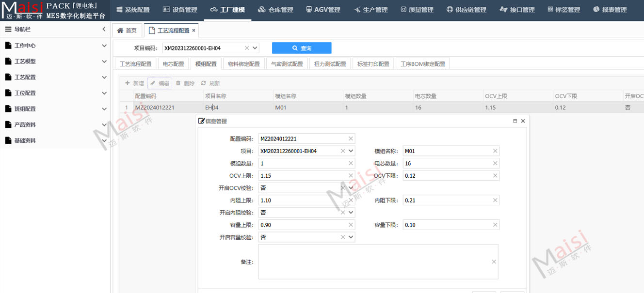Clear the 模组名称 field using its X icon

click(x=494, y=151)
